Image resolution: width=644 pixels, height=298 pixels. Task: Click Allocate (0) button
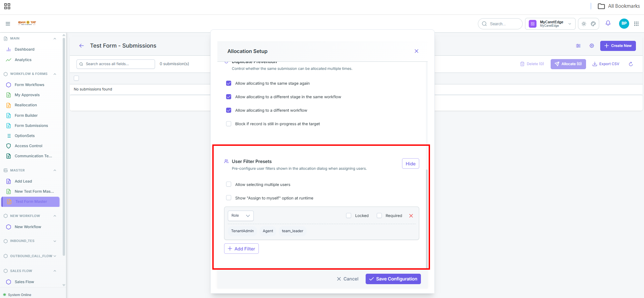[568, 64]
